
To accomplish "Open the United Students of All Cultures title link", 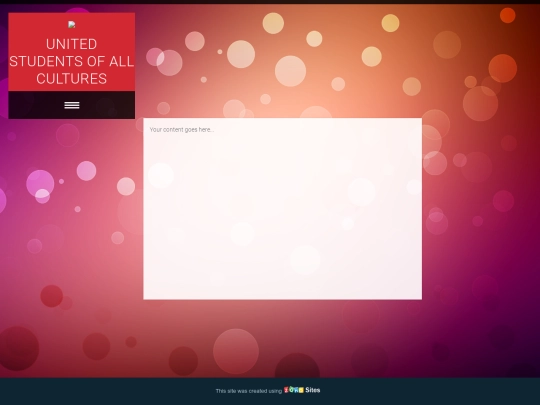I will 72,61.
